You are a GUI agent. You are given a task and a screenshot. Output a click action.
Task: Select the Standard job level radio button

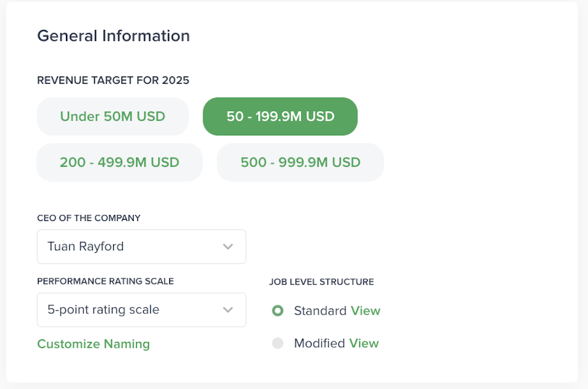tap(278, 311)
